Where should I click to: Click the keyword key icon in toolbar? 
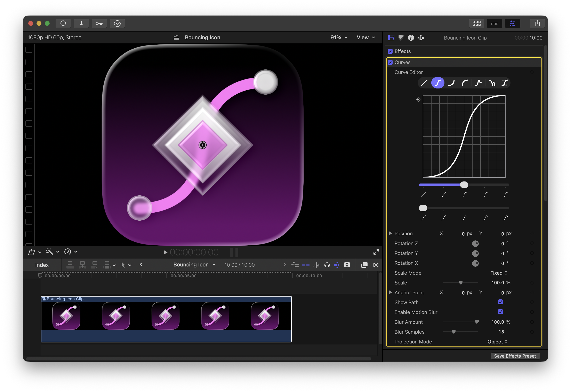(x=99, y=23)
